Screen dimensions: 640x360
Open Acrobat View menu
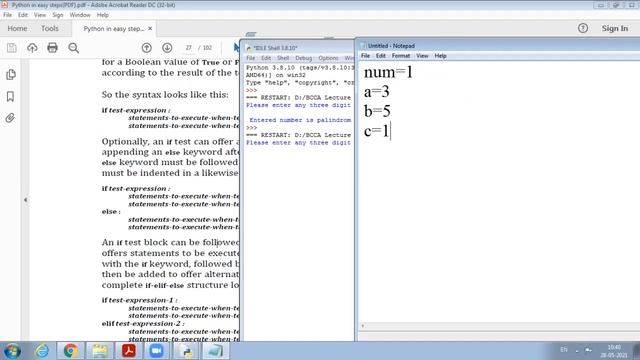click(40, 15)
